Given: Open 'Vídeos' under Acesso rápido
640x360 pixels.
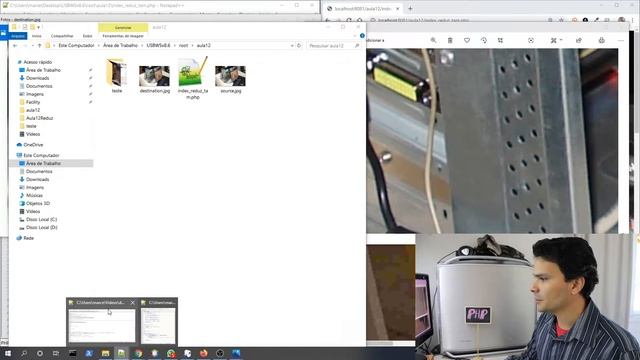Looking at the screenshot, I should (33, 134).
